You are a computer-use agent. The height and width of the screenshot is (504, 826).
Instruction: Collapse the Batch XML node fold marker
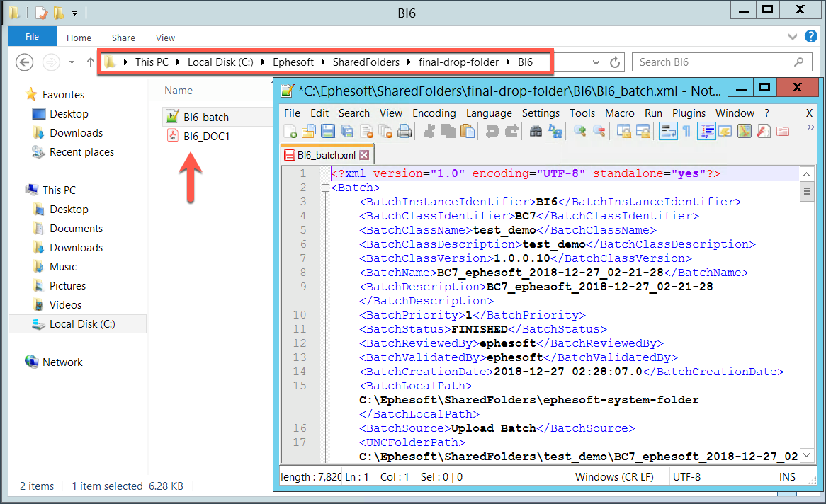(325, 188)
